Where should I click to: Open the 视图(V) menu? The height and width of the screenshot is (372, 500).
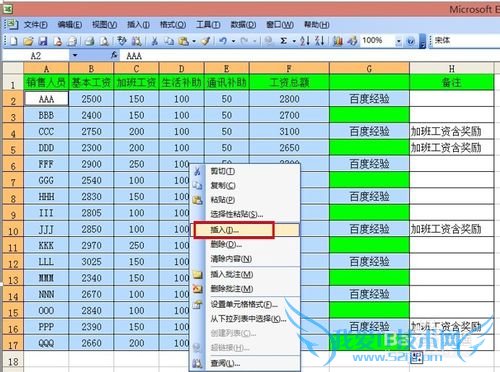click(104, 25)
